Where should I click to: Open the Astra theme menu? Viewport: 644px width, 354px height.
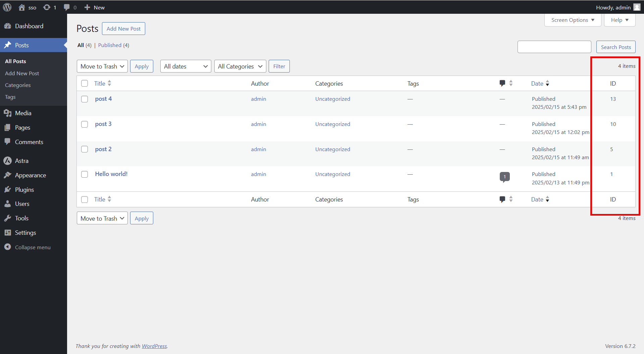click(x=21, y=161)
